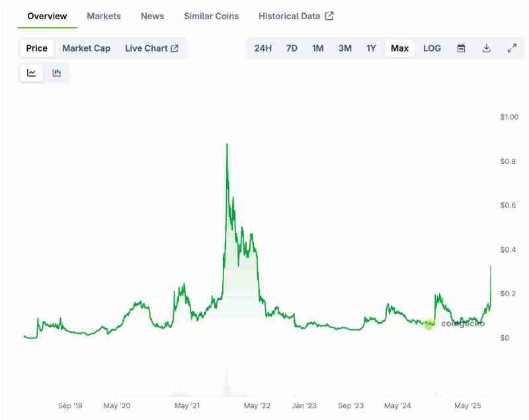Select the line chart view icon
The image size is (529, 420).
coord(30,72)
